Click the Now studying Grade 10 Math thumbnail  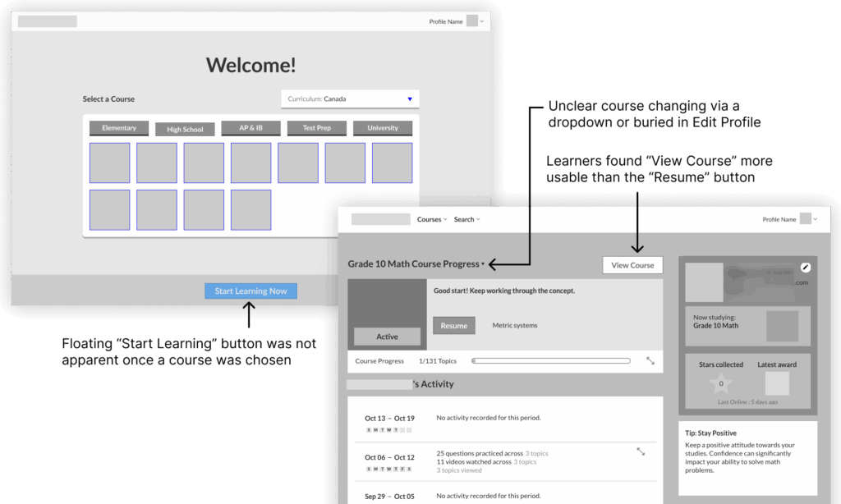tap(781, 326)
